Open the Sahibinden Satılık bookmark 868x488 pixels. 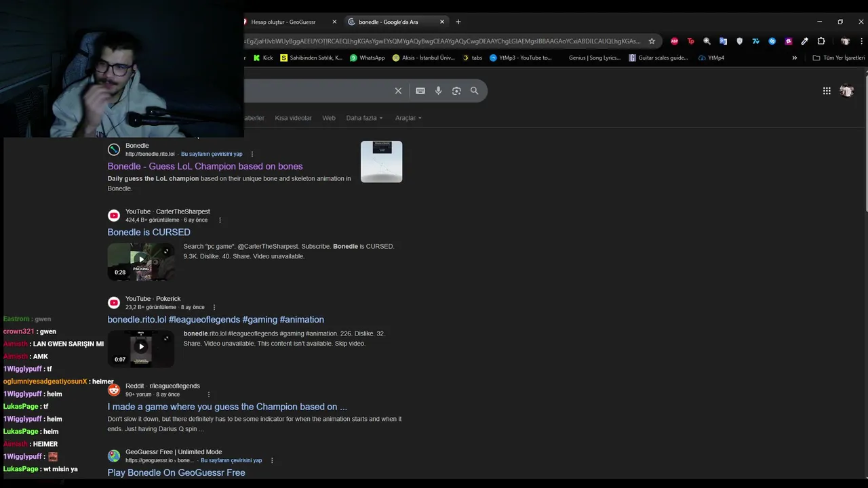pyautogui.click(x=311, y=58)
